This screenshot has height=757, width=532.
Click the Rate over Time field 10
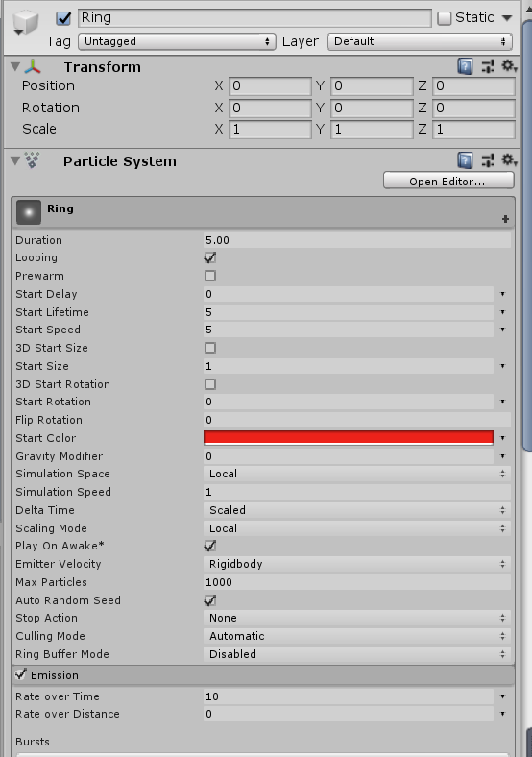coord(349,696)
